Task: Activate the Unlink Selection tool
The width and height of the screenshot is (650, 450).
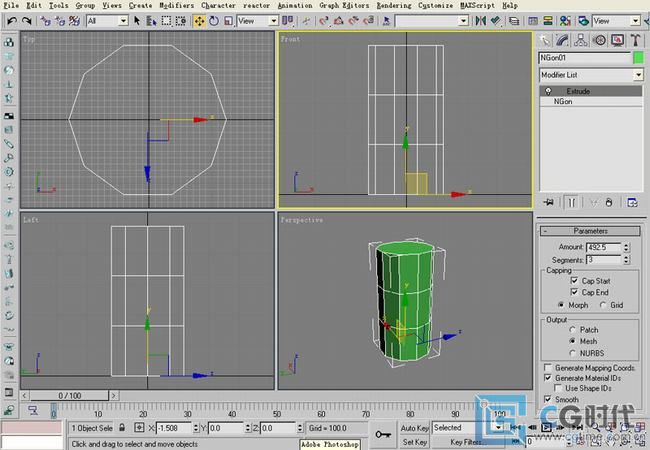Action: point(60,20)
